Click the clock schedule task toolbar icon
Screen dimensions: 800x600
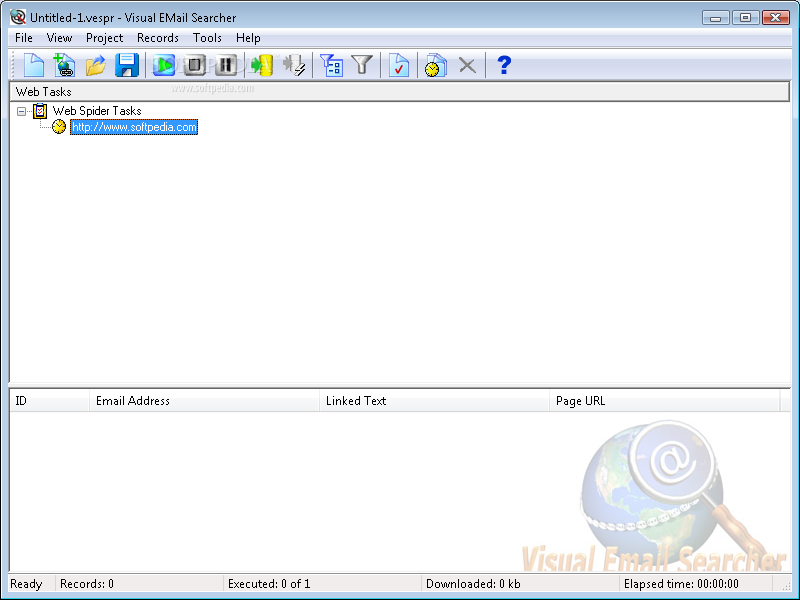tap(436, 65)
